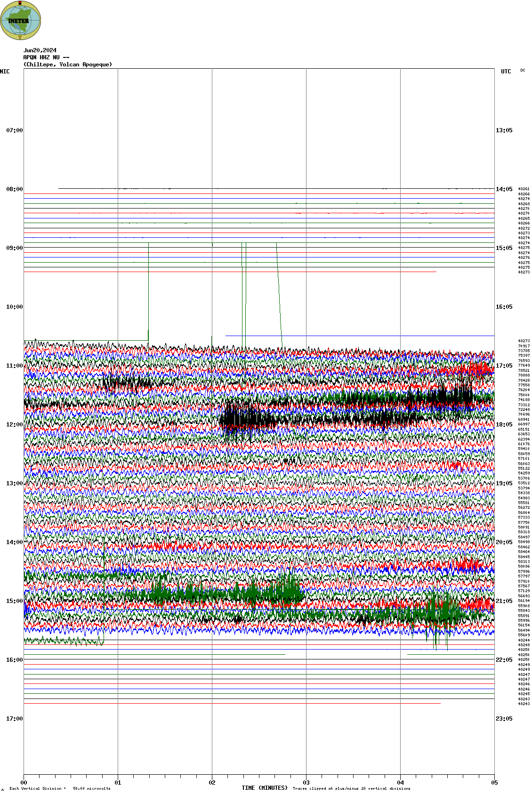The image size is (532, 795).
Task: Select the 11:00 local time marker
Action: coord(14,366)
